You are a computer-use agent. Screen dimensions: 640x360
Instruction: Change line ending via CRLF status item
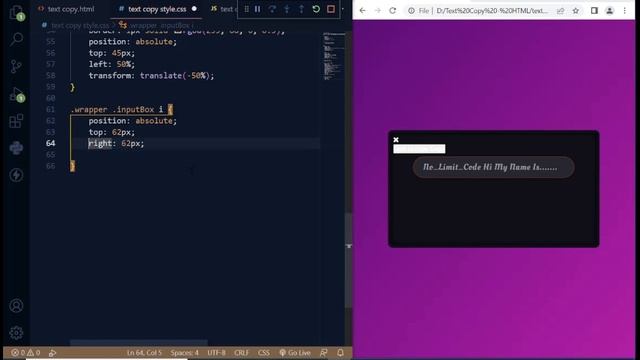click(x=241, y=353)
